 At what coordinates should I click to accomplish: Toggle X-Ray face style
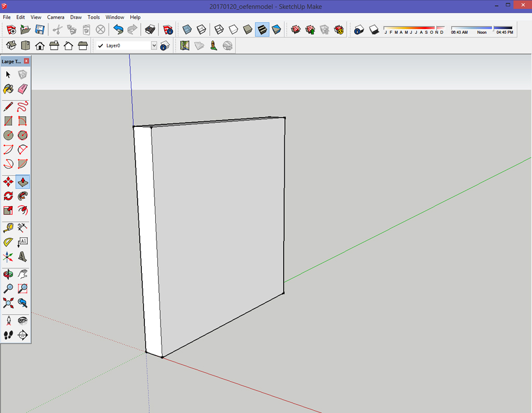coord(187,30)
